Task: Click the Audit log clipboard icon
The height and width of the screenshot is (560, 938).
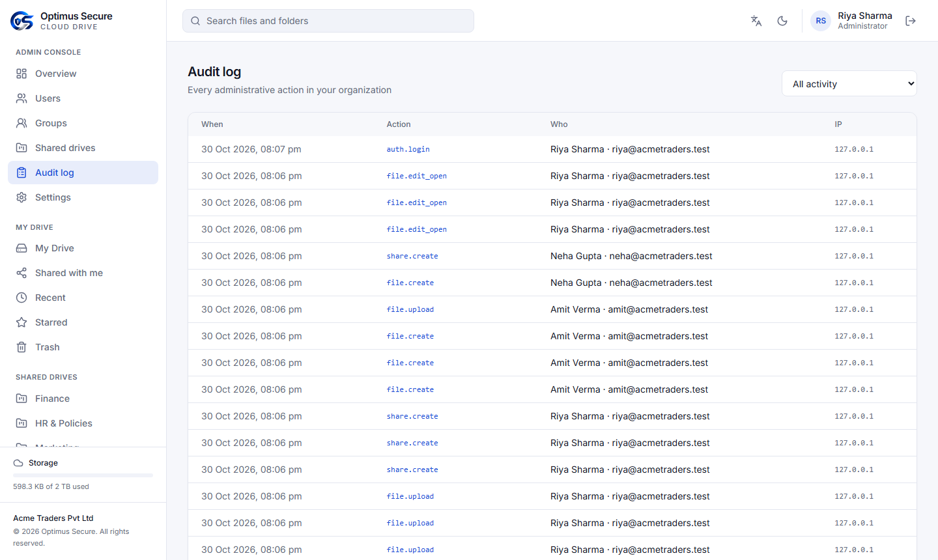Action: tap(21, 173)
